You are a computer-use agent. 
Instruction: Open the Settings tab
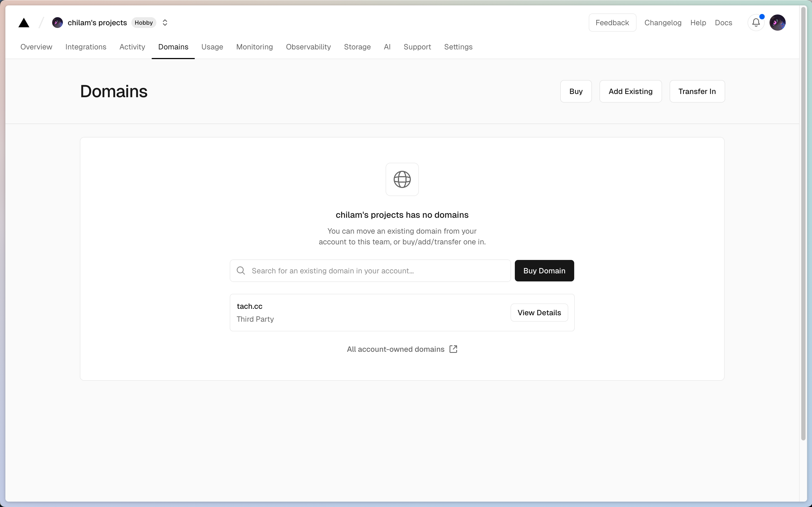(458, 47)
